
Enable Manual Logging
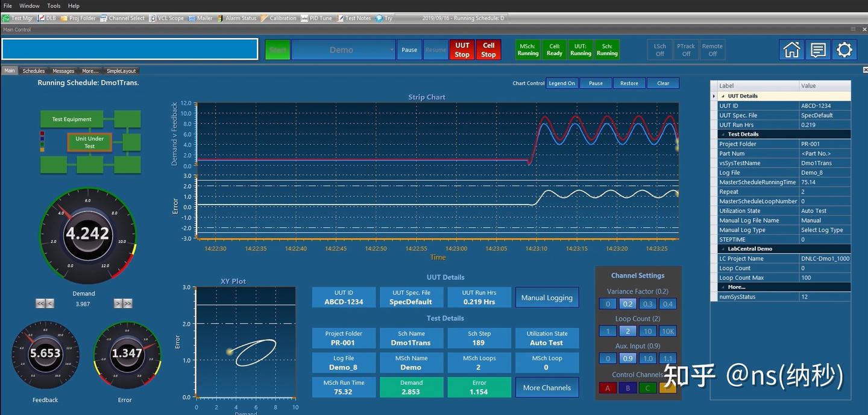pos(547,297)
